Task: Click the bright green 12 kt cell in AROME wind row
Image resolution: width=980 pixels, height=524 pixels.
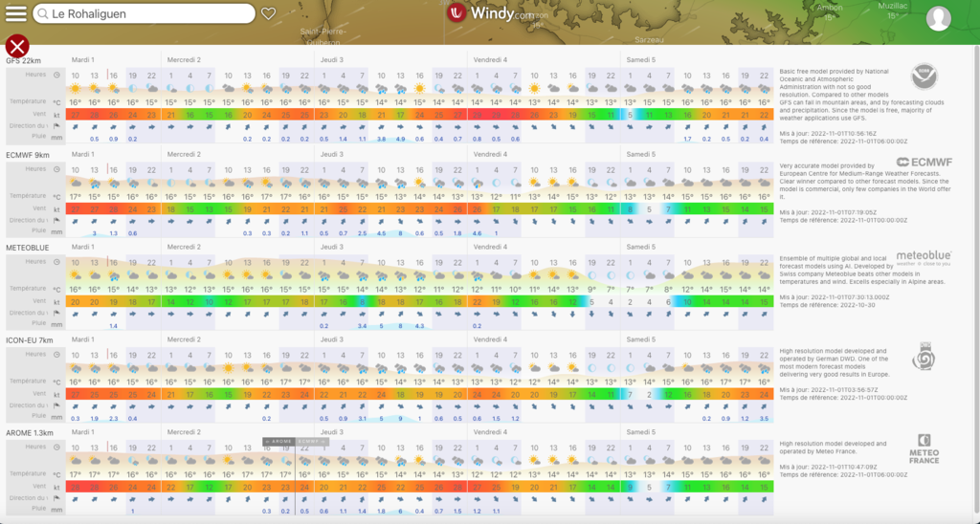Action: tap(210, 487)
